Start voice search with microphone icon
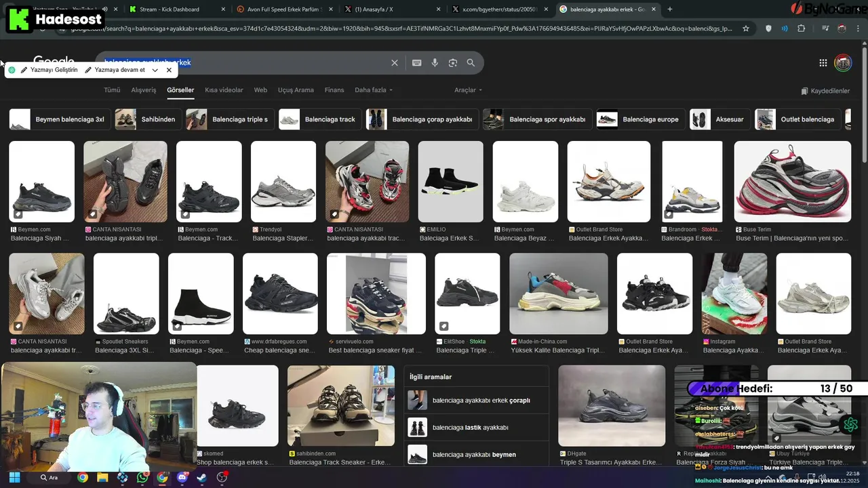The image size is (868, 488). (x=435, y=62)
